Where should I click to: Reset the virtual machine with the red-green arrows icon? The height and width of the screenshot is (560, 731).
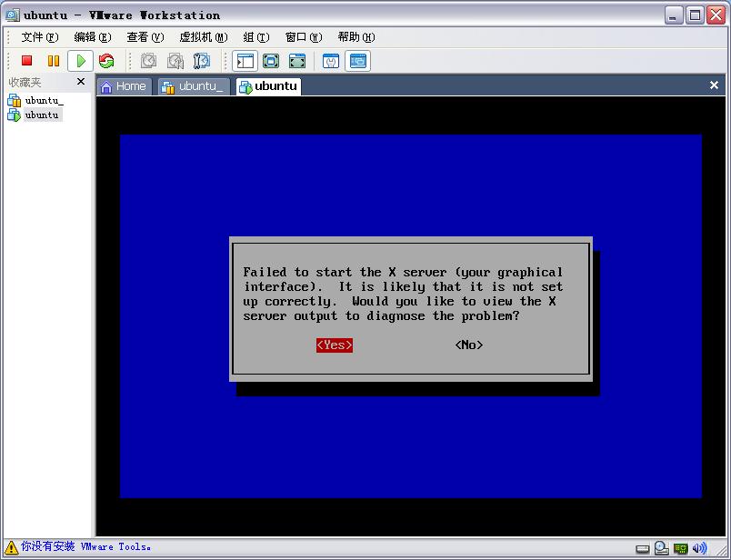point(106,61)
